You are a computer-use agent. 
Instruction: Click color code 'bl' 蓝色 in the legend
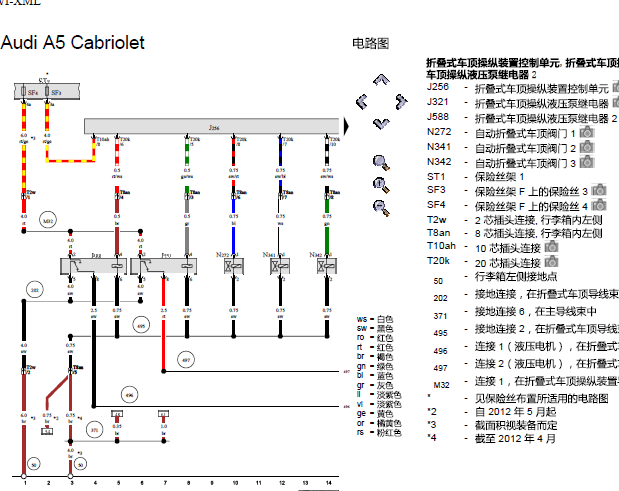[x=375, y=376]
